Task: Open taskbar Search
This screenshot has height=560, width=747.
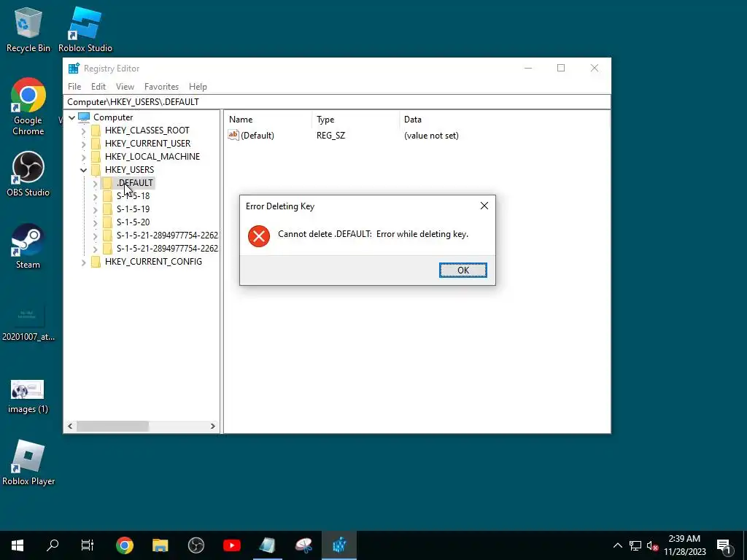Action: pyautogui.click(x=53, y=545)
